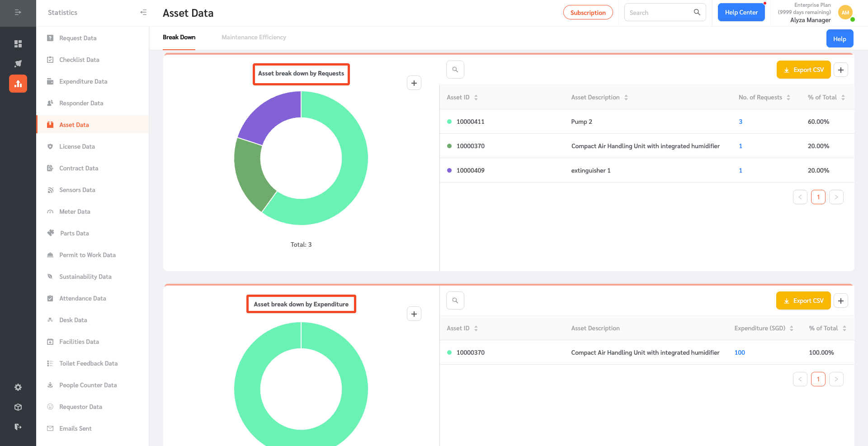The image size is (868, 446).
Task: Click the orange statistics bar-chart icon
Action: (x=18, y=84)
